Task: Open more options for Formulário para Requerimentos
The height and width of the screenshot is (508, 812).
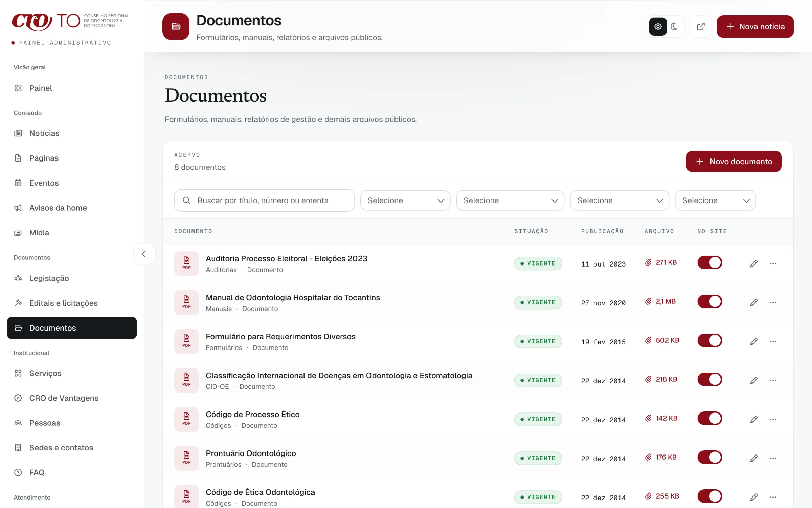Action: tap(773, 341)
